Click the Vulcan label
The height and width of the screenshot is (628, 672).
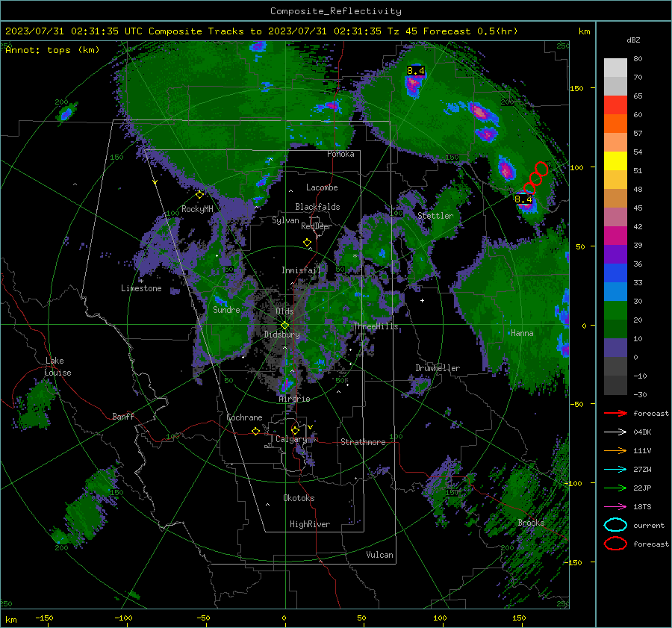pos(379,555)
